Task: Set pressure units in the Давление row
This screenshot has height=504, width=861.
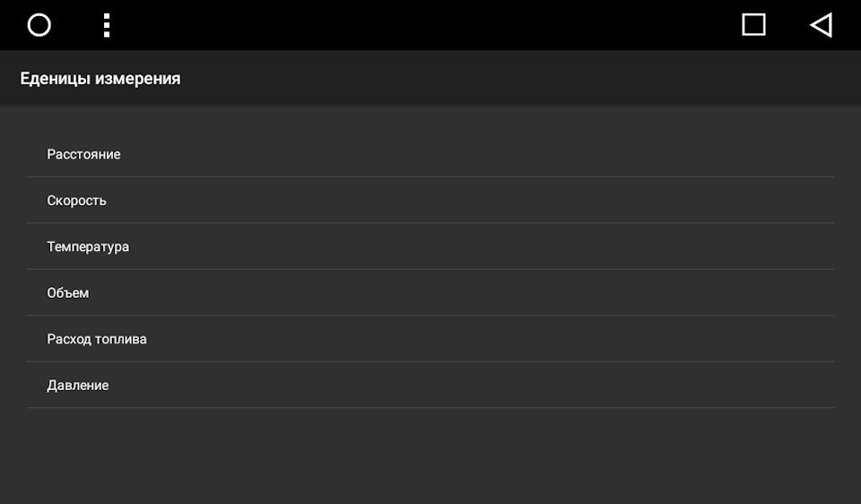Action: (430, 385)
